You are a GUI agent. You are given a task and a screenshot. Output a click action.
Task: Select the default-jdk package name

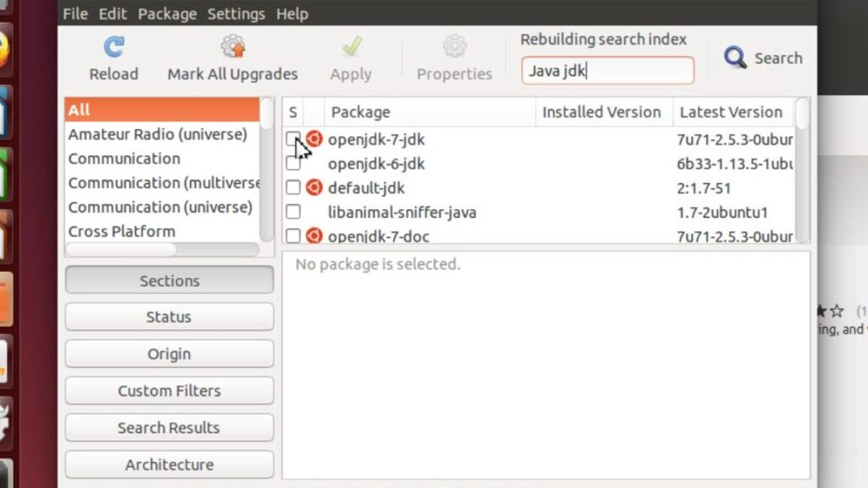(366, 188)
